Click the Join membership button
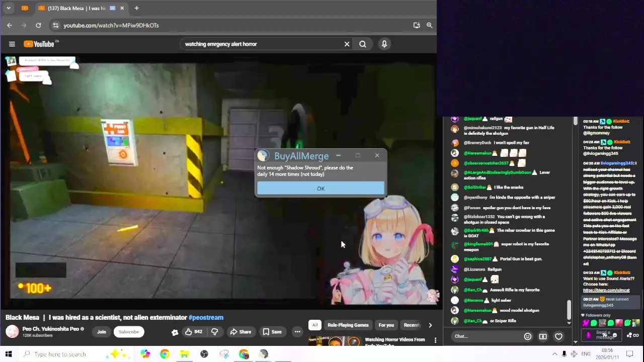The image size is (644, 362). (102, 332)
